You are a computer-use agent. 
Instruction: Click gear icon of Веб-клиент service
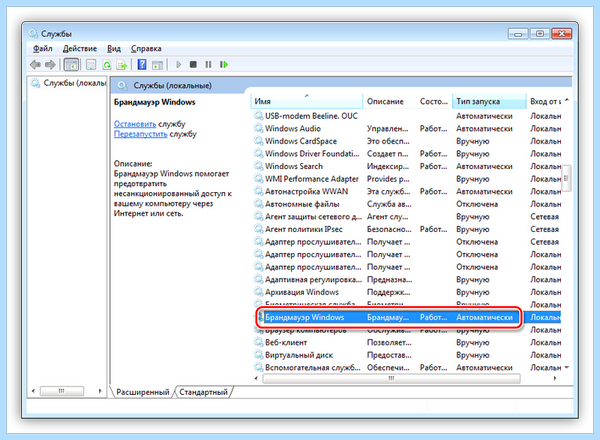click(259, 342)
